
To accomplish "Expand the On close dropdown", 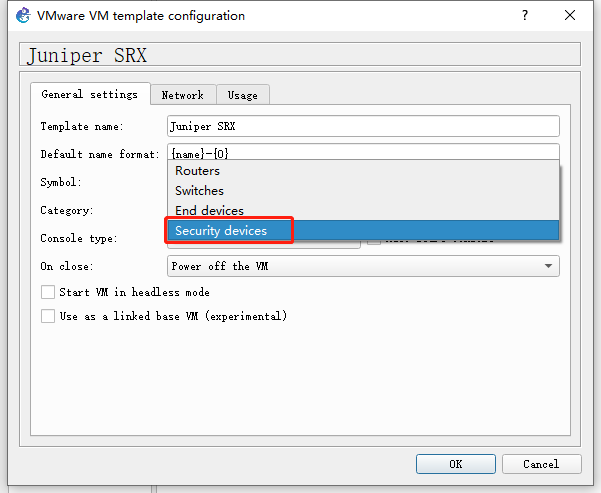I will 363,266.
